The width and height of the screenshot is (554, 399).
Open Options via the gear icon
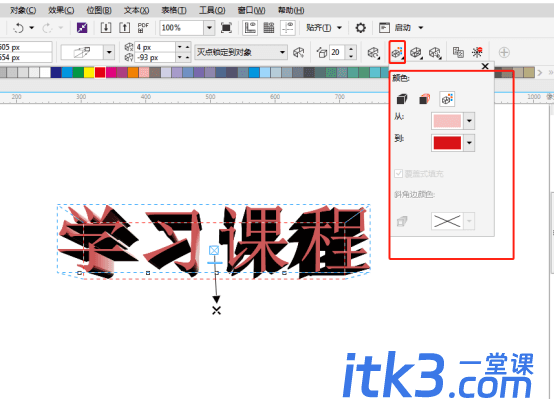(360, 28)
